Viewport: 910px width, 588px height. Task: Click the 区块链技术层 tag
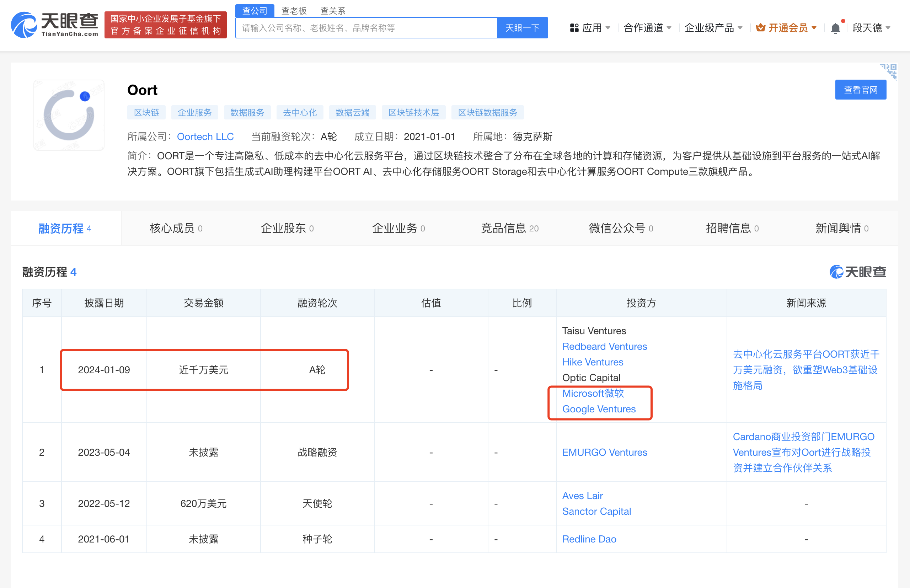[x=413, y=113]
